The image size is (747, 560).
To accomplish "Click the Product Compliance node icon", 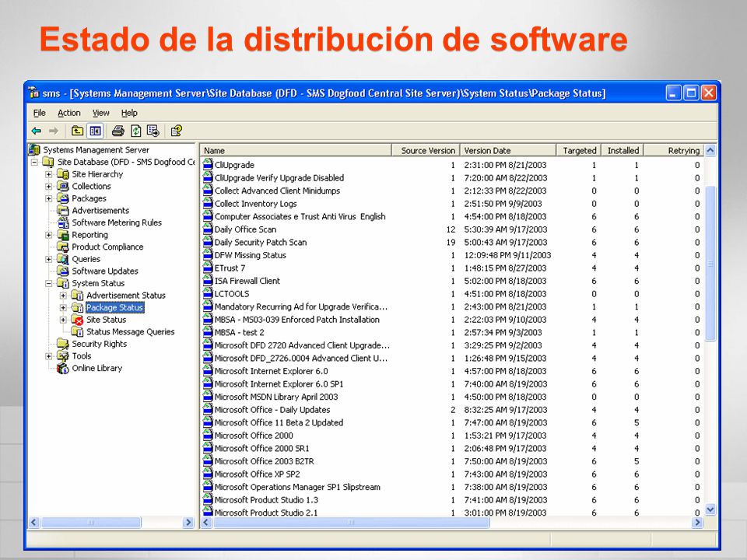I will (x=63, y=247).
